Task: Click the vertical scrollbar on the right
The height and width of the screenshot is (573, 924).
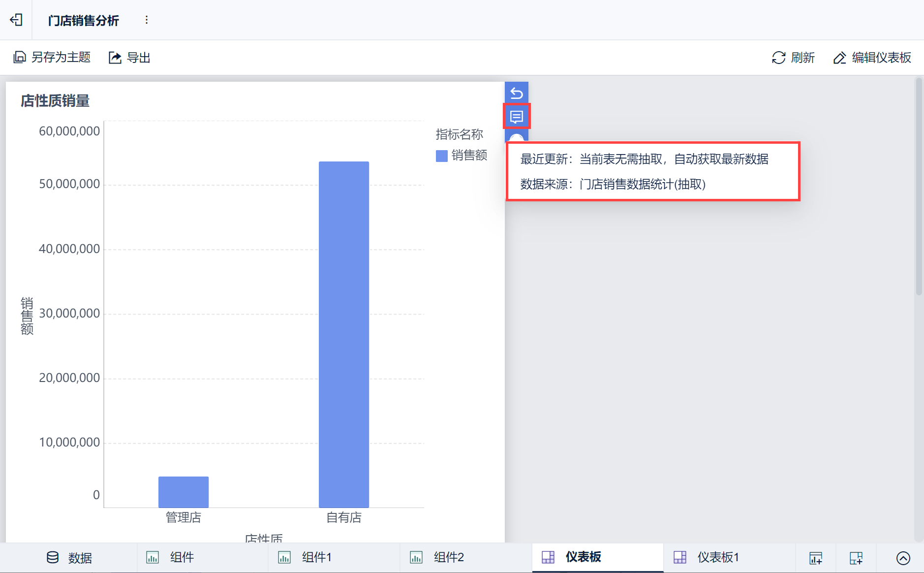Action: point(919,187)
